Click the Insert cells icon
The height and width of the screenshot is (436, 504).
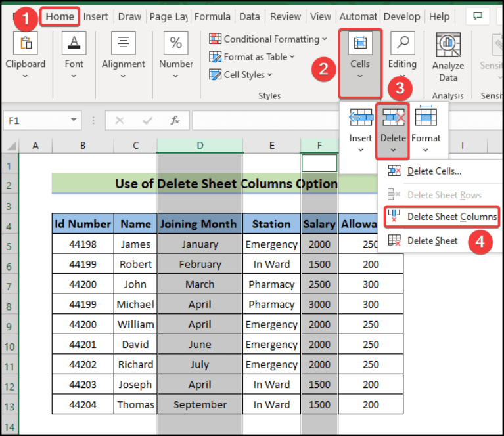tap(361, 118)
